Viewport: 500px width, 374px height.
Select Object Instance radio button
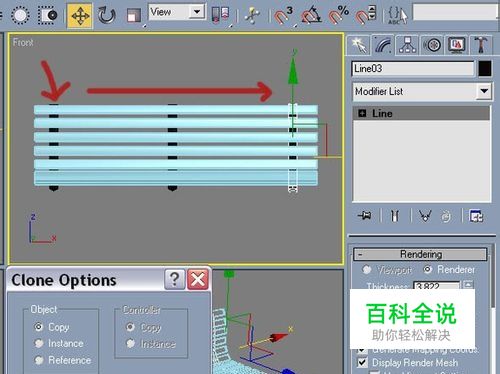[x=39, y=343]
